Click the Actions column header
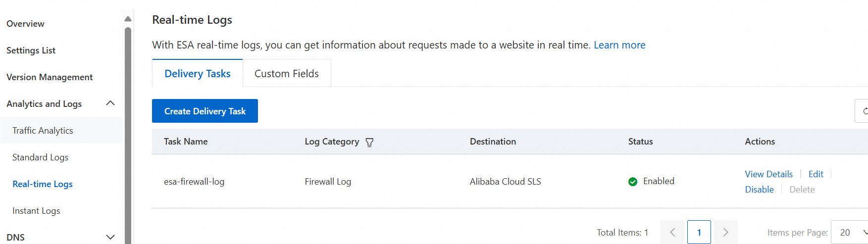The width and height of the screenshot is (868, 244). [x=760, y=142]
